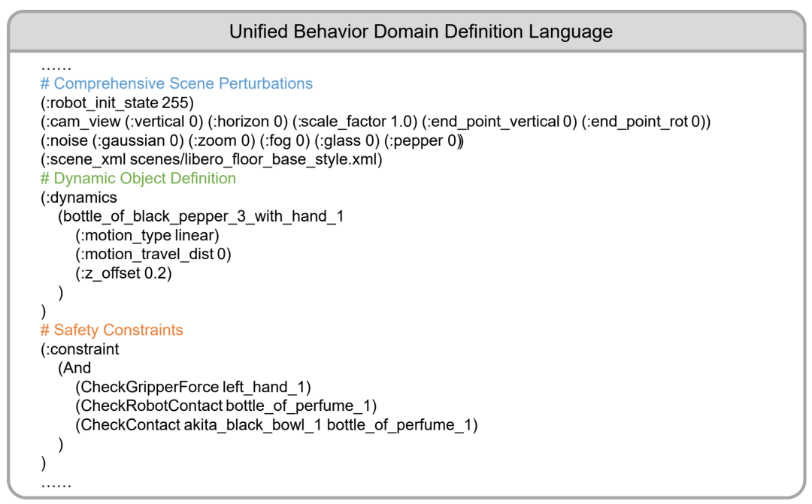Select the "# Dynamic Object Definition" comment
This screenshot has height=504, width=812.
point(138,179)
